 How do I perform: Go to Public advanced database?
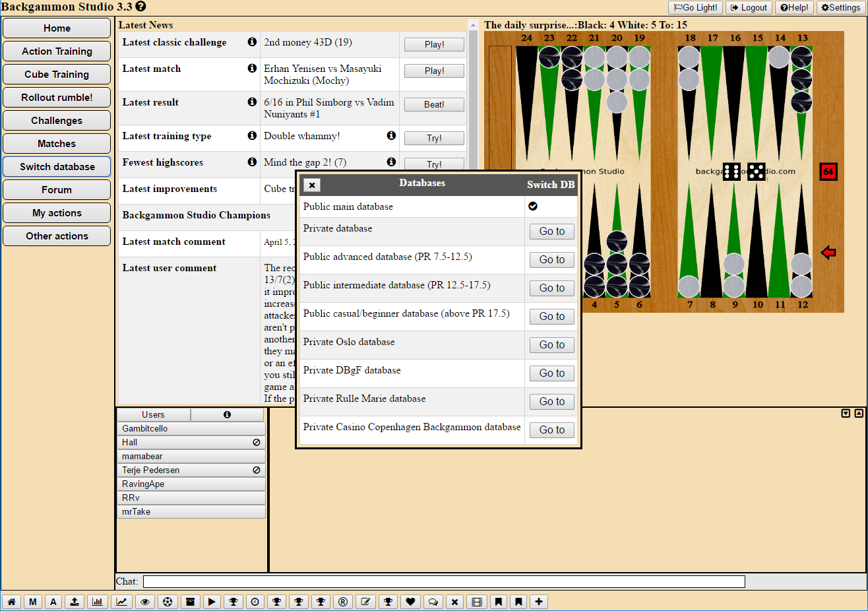(x=552, y=260)
